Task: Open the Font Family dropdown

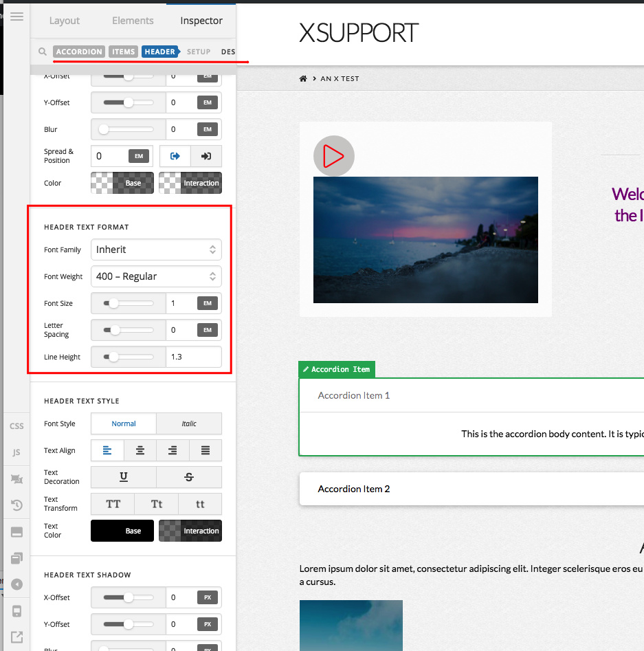Action: click(x=156, y=250)
